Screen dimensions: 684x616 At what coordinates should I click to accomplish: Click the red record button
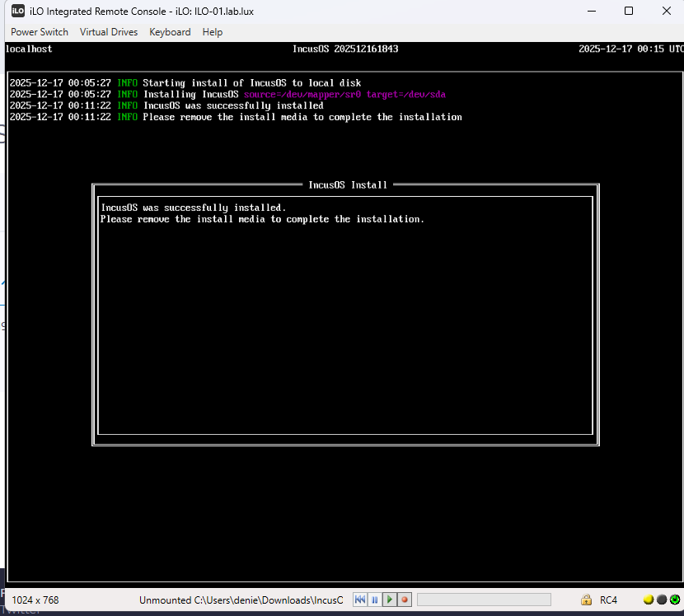point(404,600)
